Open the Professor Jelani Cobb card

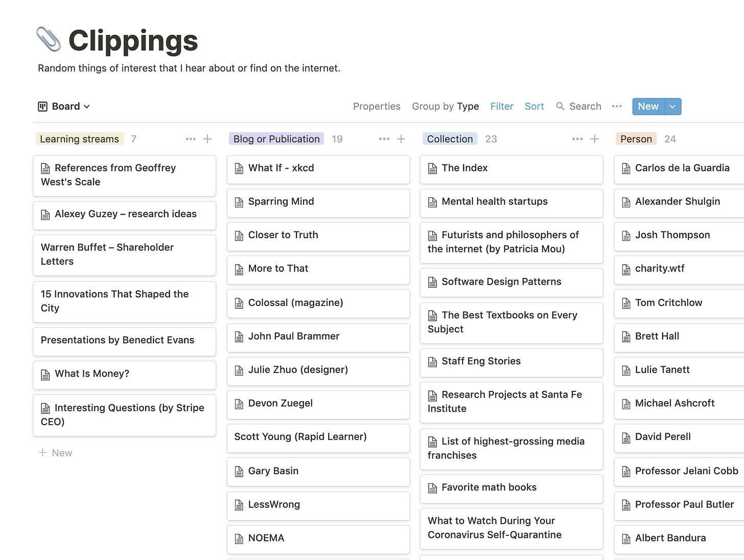point(679,472)
